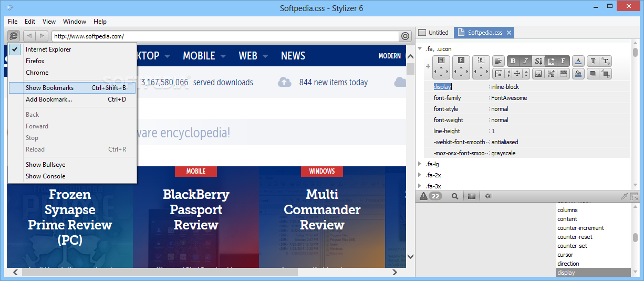Image resolution: width=644 pixels, height=281 pixels.
Task: Open the Window menu
Action: pyautogui.click(x=75, y=22)
